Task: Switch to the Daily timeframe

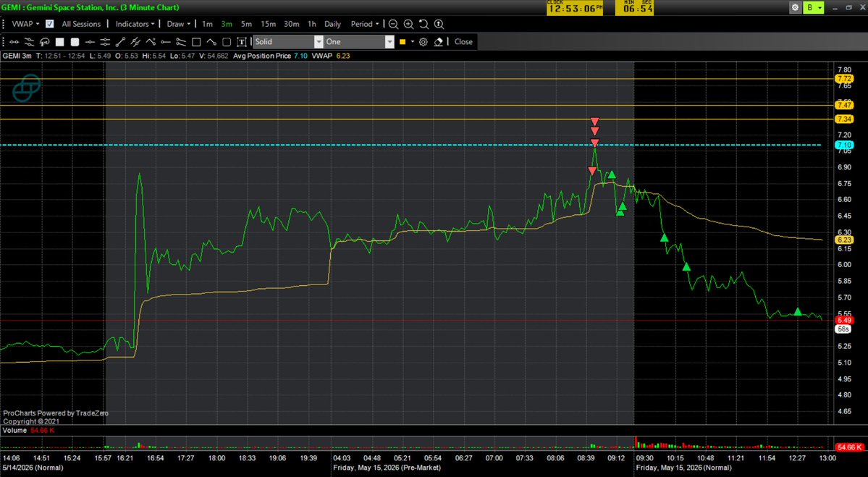Action: [332, 24]
